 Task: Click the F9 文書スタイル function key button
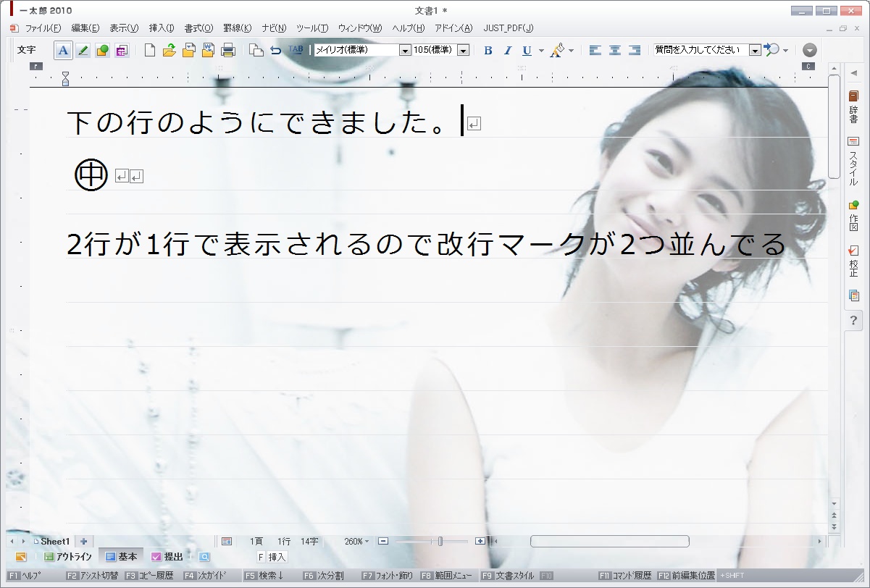(508, 576)
